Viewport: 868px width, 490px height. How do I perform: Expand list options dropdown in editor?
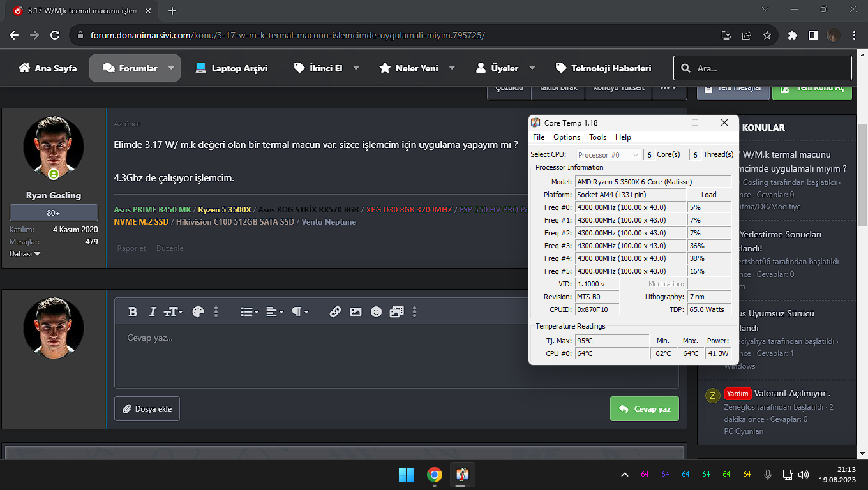coord(250,312)
